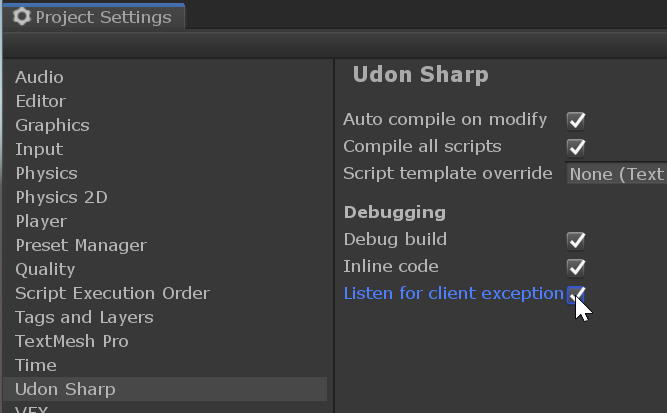Select Audio settings category

[39, 77]
